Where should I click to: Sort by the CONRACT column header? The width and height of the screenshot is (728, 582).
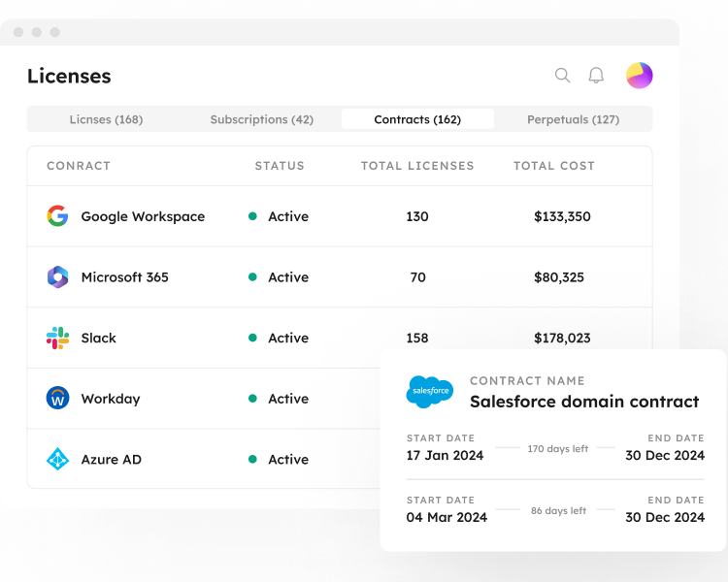coord(79,166)
